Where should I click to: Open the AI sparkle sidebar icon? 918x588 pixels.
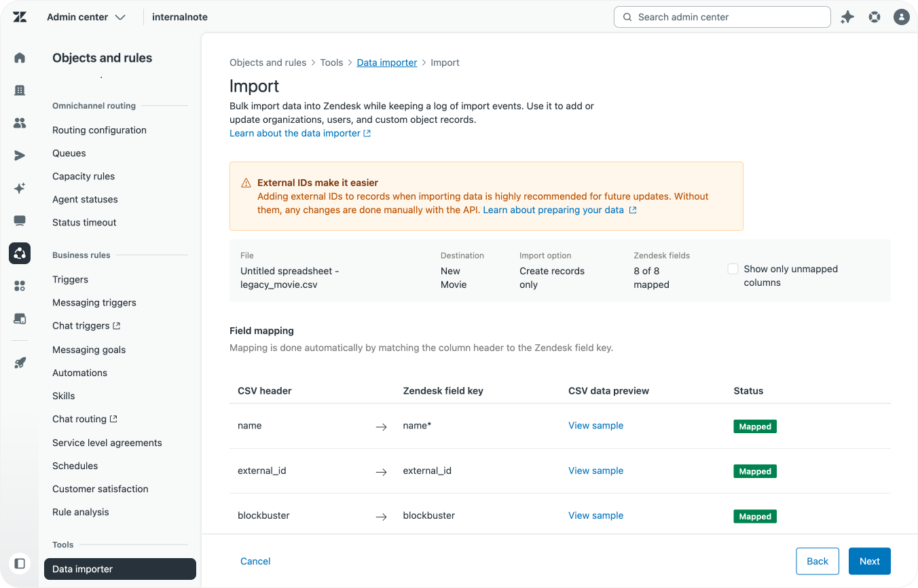[20, 188]
